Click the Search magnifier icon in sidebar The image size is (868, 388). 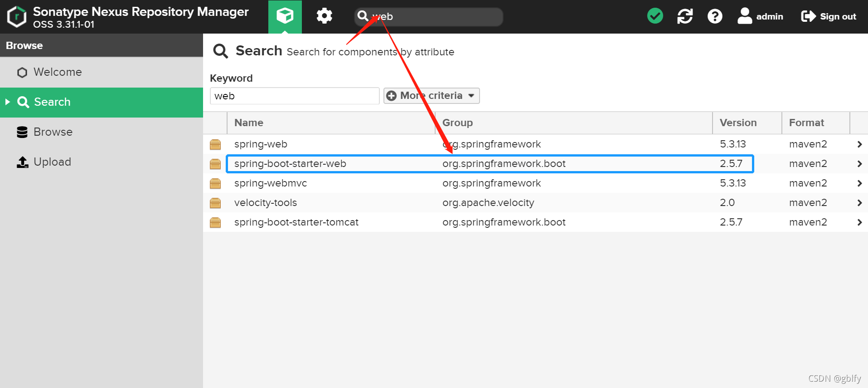pos(23,102)
